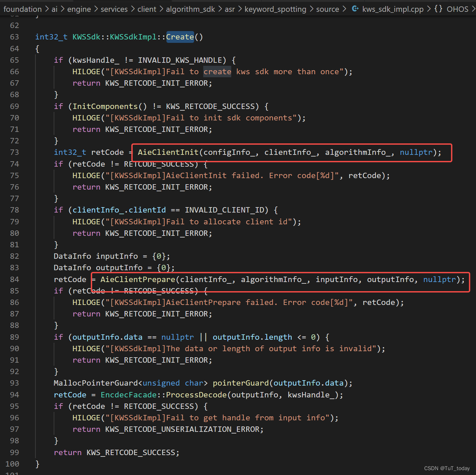Click 'INVALID_KWS_HANDLE' constant

click(x=180, y=60)
